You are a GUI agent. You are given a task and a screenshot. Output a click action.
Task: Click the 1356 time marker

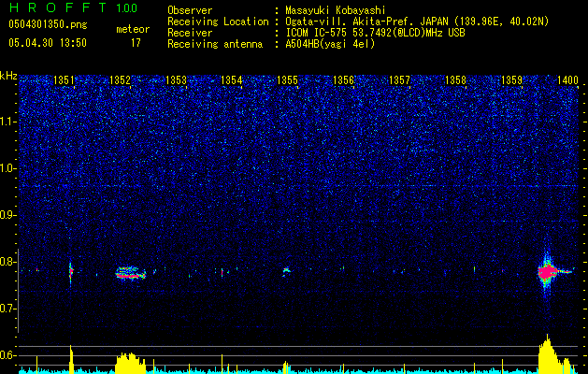[x=343, y=79]
